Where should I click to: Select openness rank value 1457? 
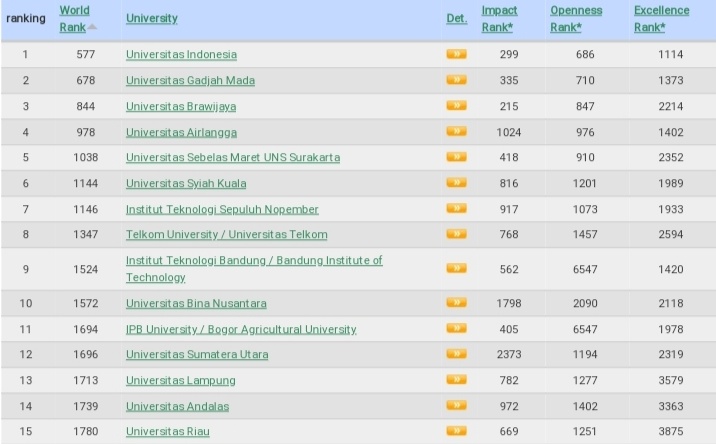[585, 234]
